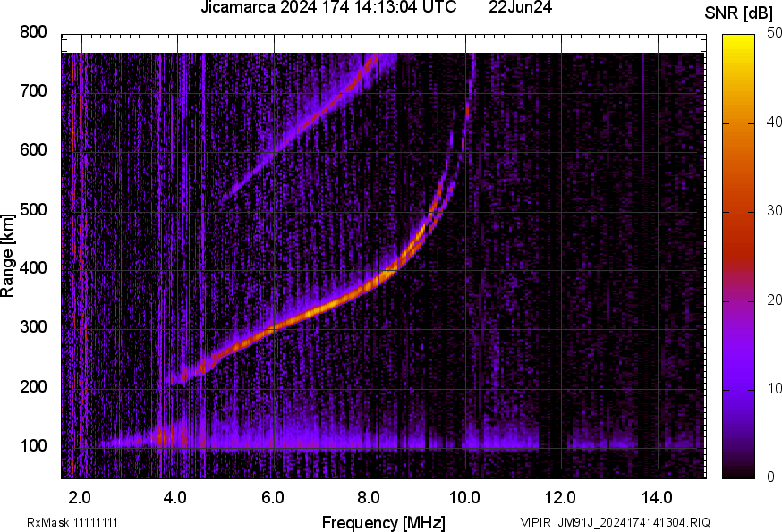Click the date label '22Jun24'
The height and width of the screenshot is (532, 782).
[x=520, y=7]
